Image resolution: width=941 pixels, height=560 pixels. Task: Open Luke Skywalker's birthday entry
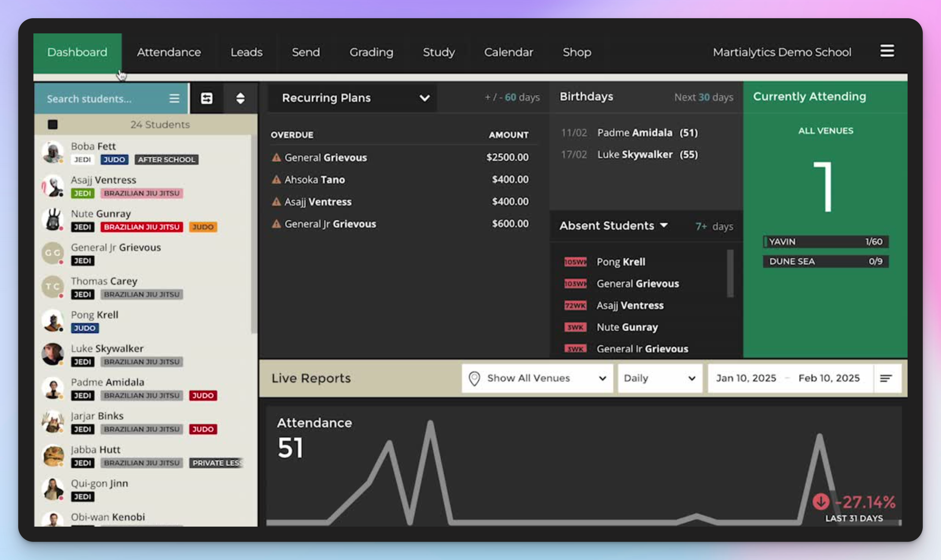point(630,155)
